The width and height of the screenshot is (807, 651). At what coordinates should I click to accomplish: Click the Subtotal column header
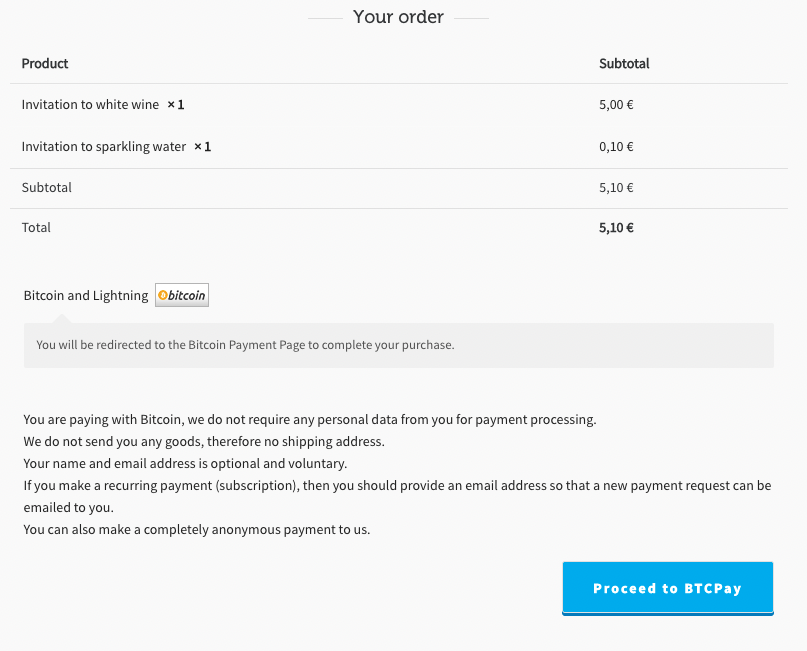624,63
